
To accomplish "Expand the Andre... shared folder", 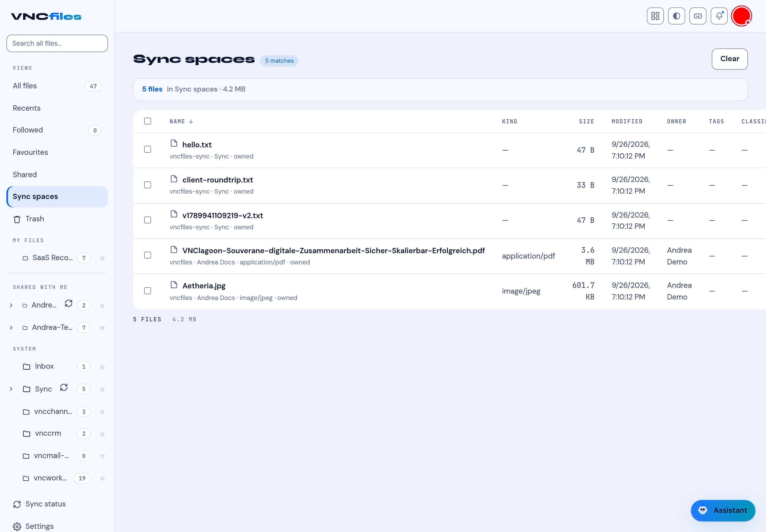I will coord(11,305).
